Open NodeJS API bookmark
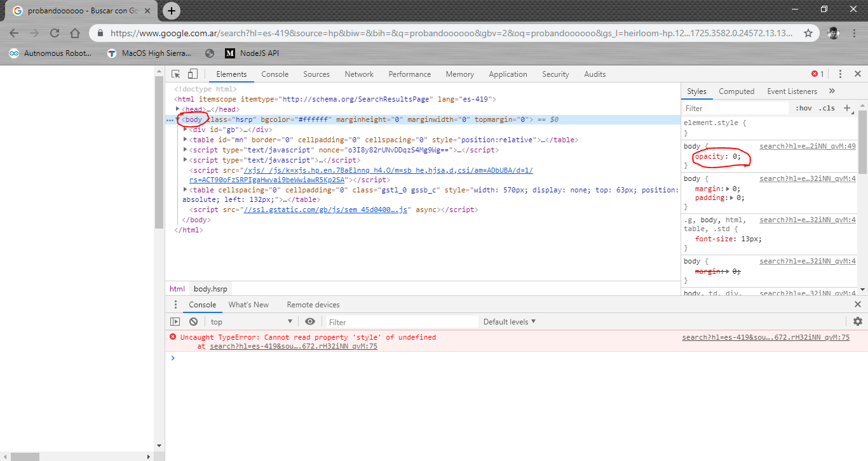Image resolution: width=868 pixels, height=461 pixels. pos(252,53)
